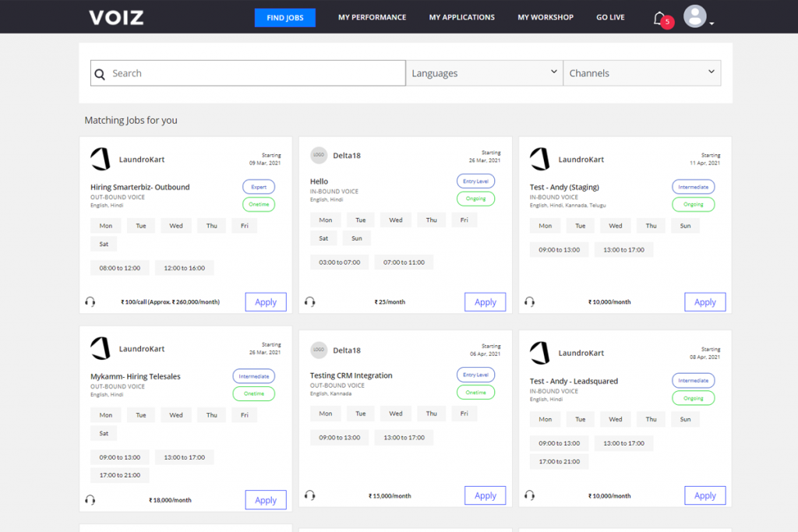Click the headset icon on Hiring Smarterbiz card
798x532 pixels.
[x=90, y=302]
